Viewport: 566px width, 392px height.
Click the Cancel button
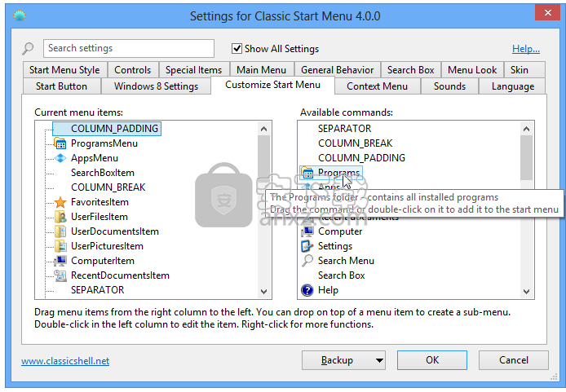click(513, 360)
